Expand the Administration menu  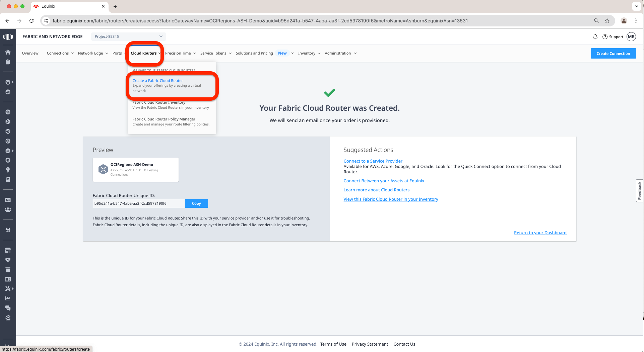(341, 53)
